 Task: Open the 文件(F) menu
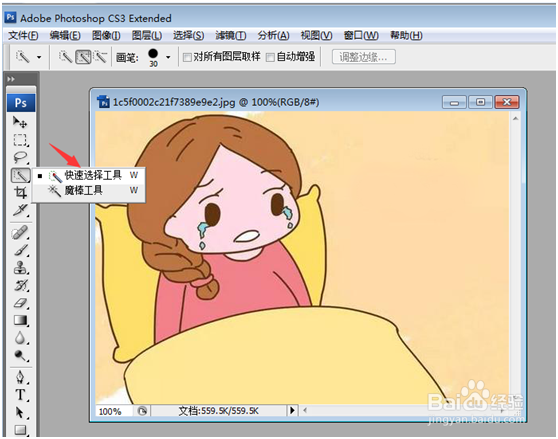(x=23, y=36)
